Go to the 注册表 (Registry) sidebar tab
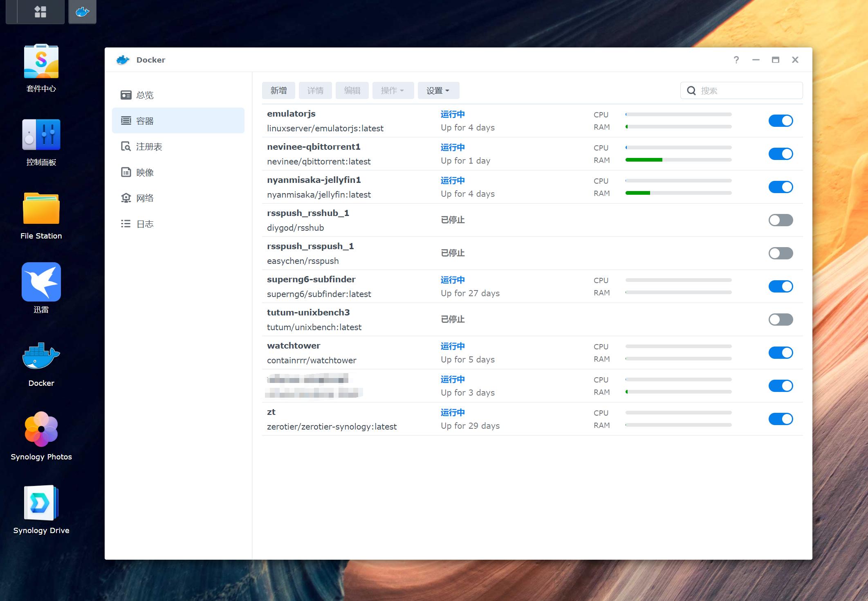Image resolution: width=868 pixels, height=601 pixels. click(x=149, y=147)
